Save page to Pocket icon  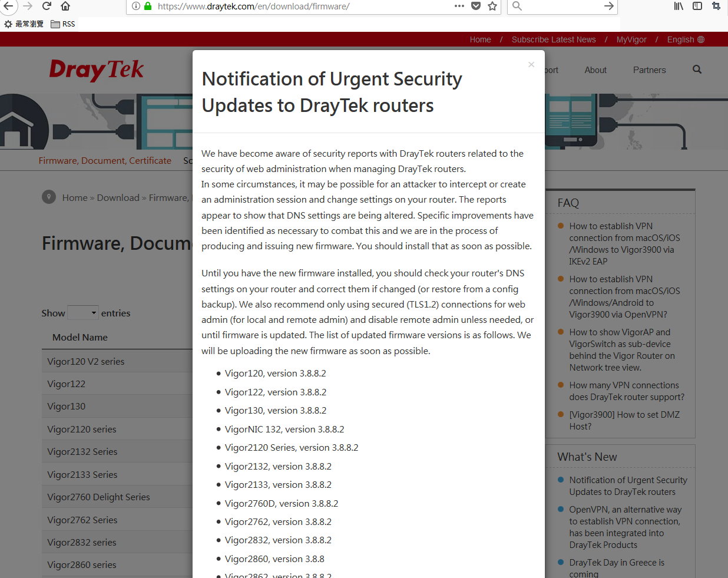click(476, 6)
